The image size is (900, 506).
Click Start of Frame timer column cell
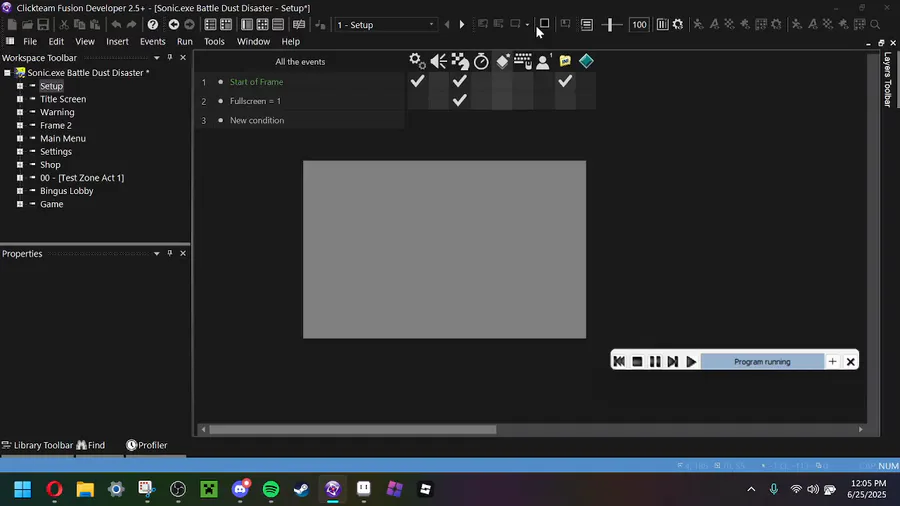481,81
